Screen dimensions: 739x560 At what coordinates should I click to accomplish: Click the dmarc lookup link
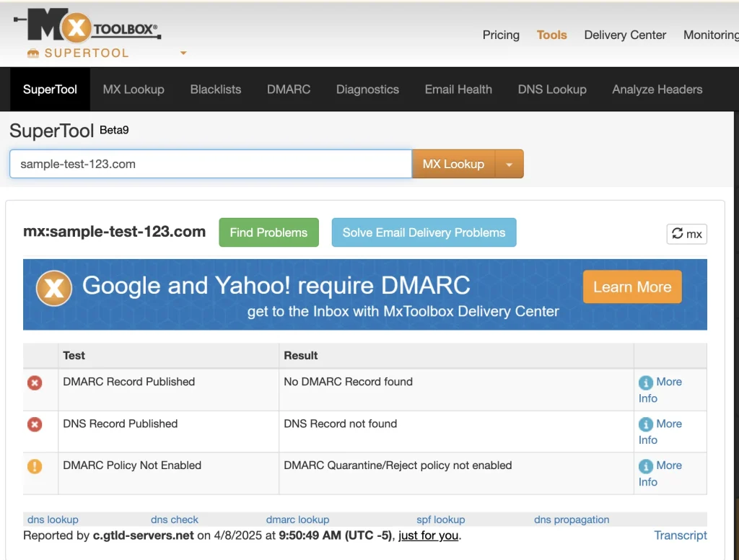pyautogui.click(x=297, y=520)
